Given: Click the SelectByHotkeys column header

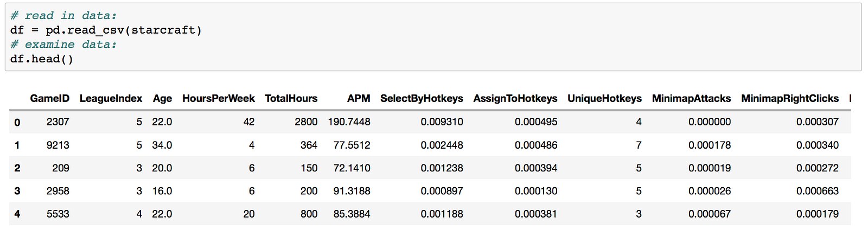Looking at the screenshot, I should pyautogui.click(x=422, y=98).
